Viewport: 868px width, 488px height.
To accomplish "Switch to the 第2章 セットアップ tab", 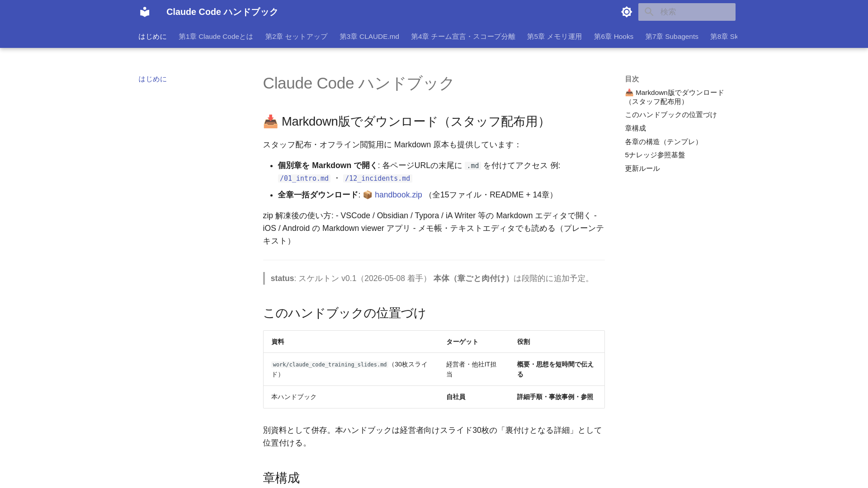I will click(x=296, y=37).
